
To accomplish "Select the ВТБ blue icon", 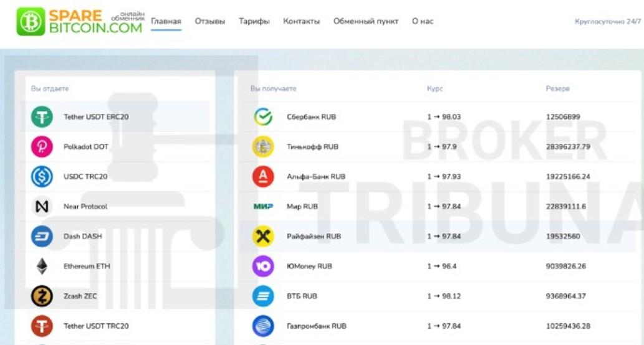I will click(x=263, y=296).
